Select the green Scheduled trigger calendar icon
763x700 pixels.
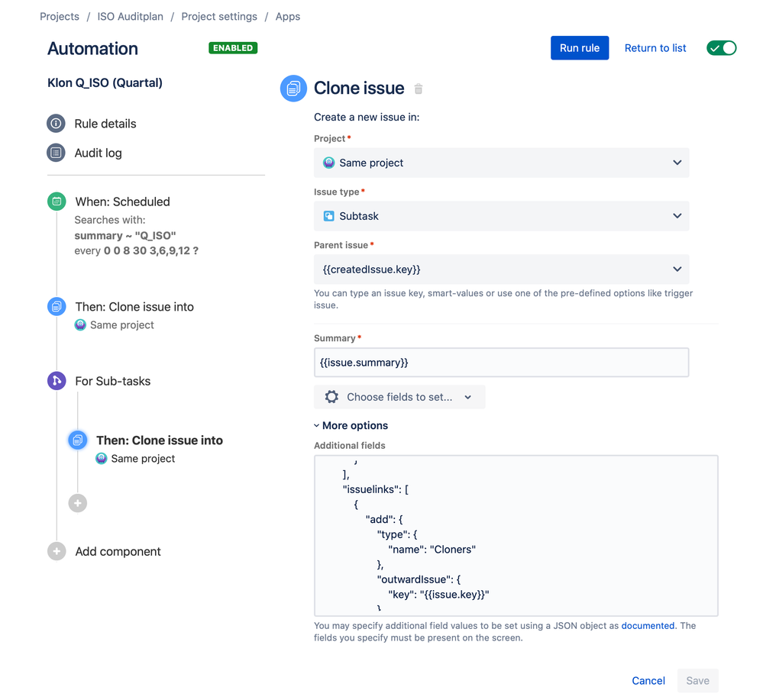pyautogui.click(x=57, y=202)
